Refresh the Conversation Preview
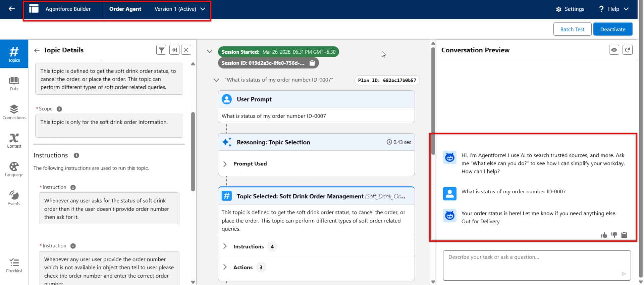The image size is (644, 285). coord(628,50)
